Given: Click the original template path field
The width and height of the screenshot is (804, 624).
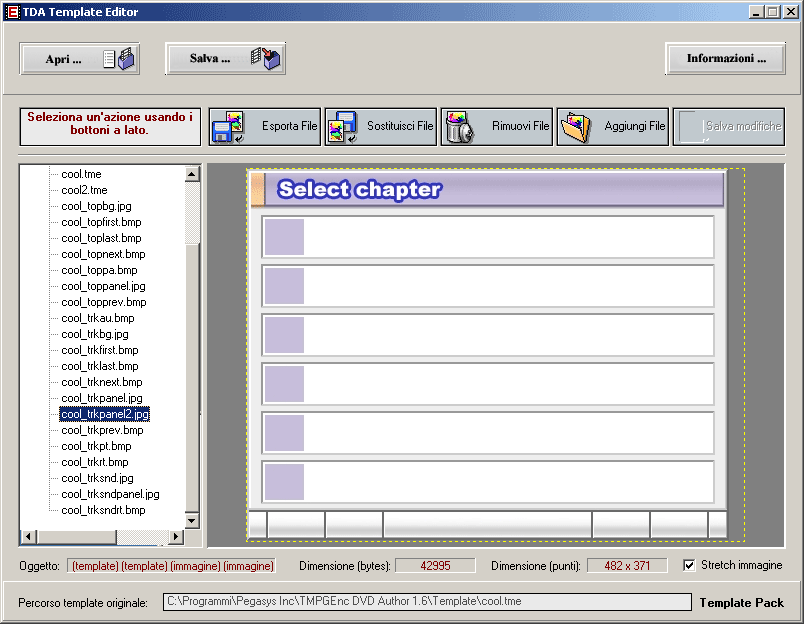Looking at the screenshot, I should point(427,602).
